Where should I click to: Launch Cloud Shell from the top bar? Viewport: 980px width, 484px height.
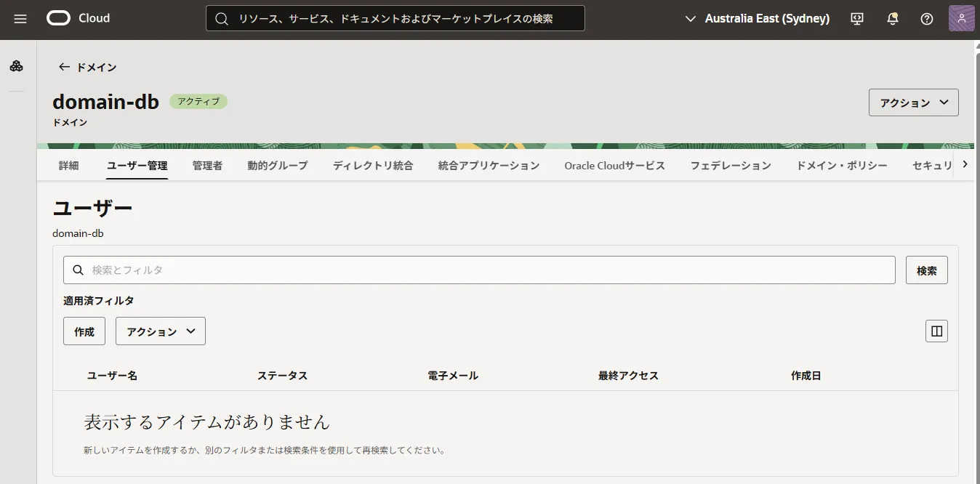856,18
